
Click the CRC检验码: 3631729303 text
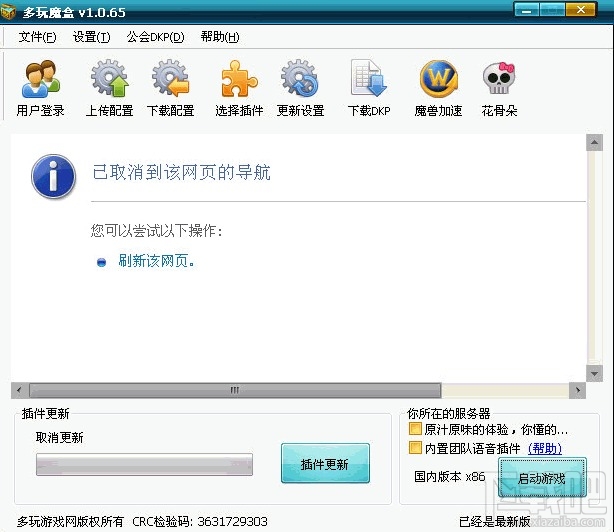pyautogui.click(x=200, y=521)
